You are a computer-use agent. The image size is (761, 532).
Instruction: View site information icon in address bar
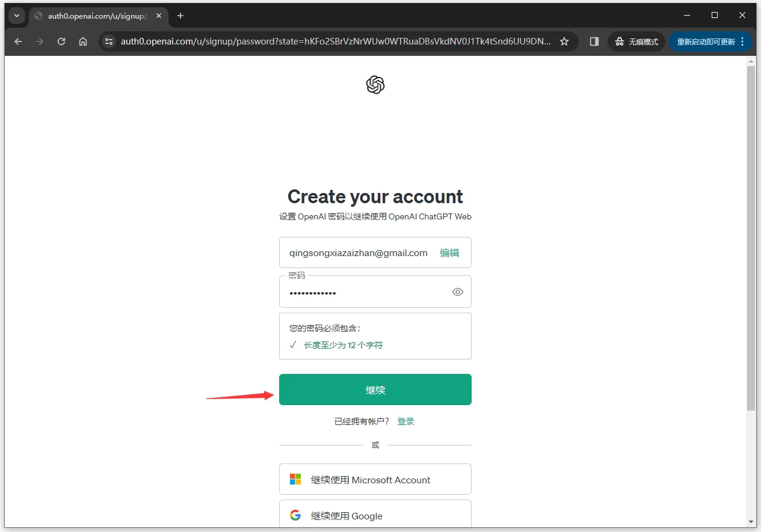109,41
